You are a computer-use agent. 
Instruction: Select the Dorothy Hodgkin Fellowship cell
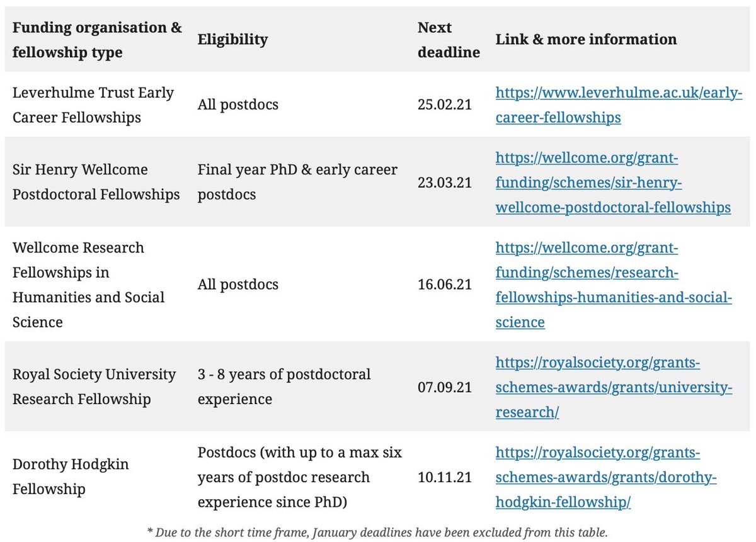click(x=71, y=477)
